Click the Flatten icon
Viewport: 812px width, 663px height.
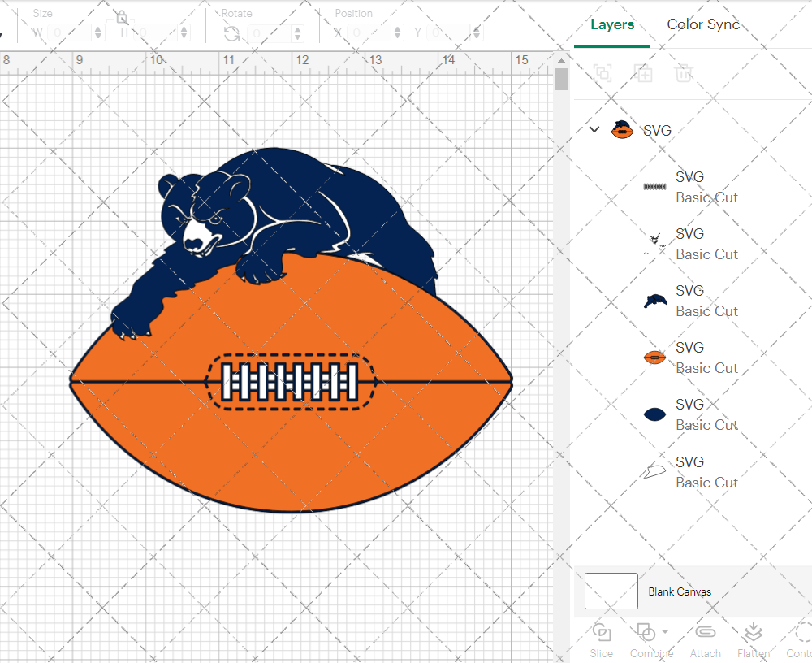pos(753,633)
